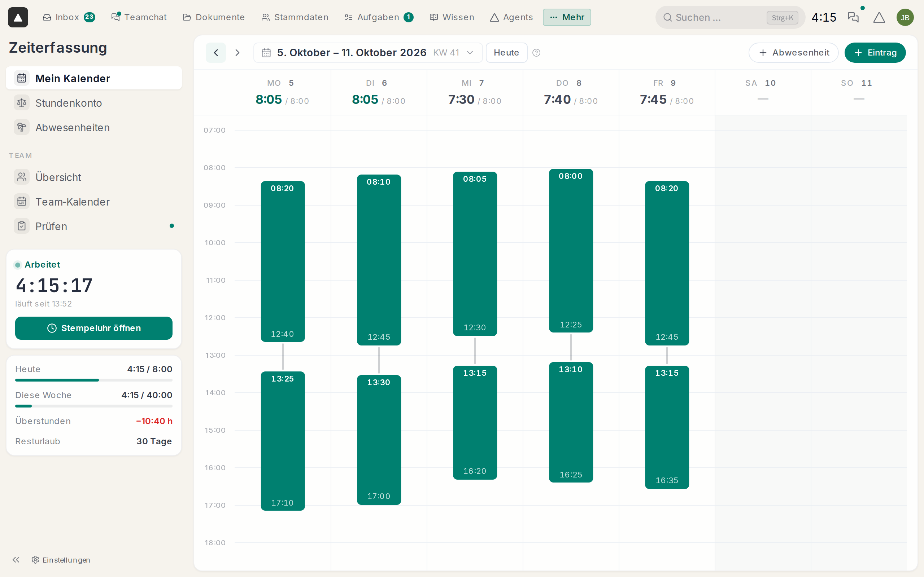Open the Inbox tab
924x577 pixels.
point(69,17)
